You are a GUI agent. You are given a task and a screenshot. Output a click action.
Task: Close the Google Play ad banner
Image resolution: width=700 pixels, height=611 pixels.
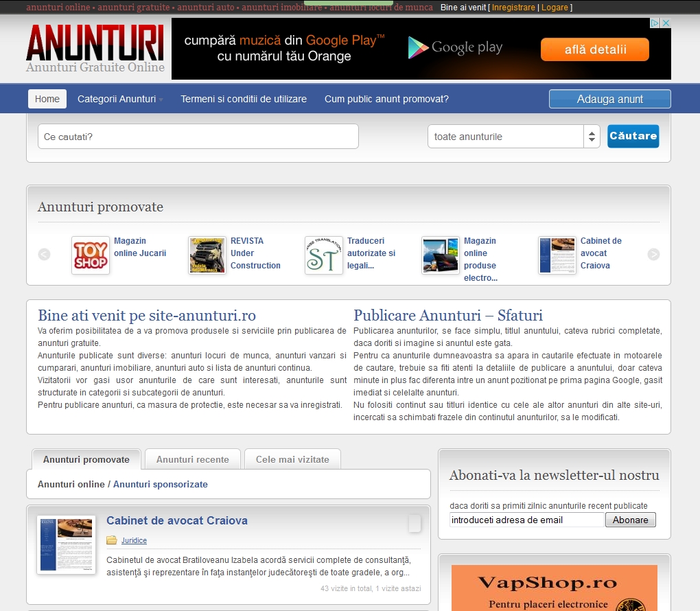(665, 23)
